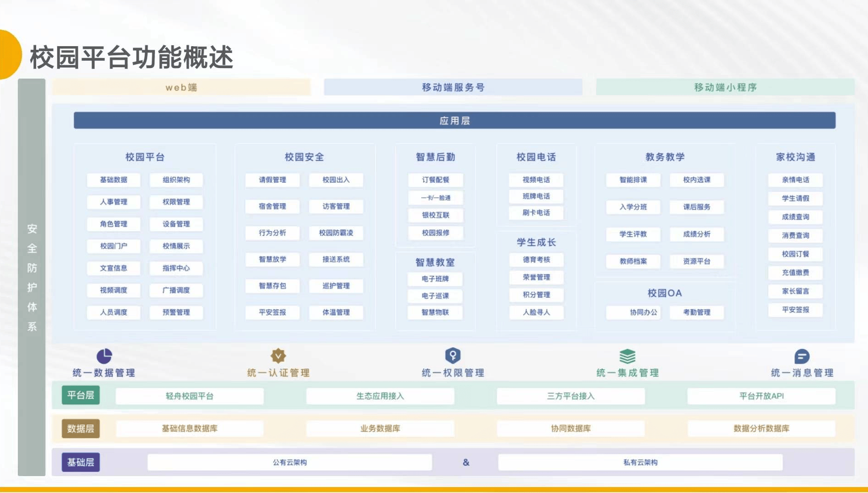The image size is (868, 493).
Task: Click 私有云架构 box
Action: click(x=640, y=462)
